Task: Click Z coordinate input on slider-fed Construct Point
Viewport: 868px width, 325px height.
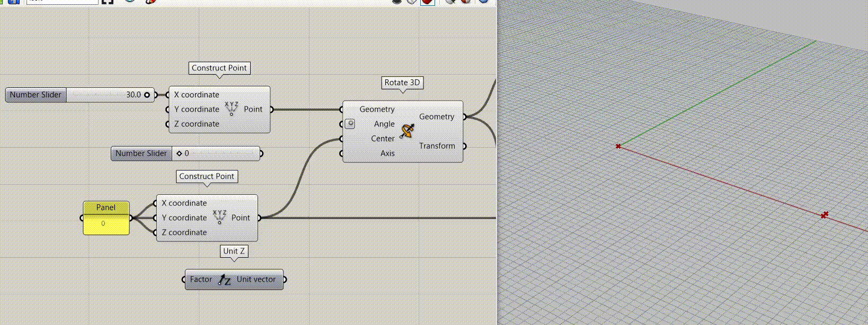Action: 197,124
